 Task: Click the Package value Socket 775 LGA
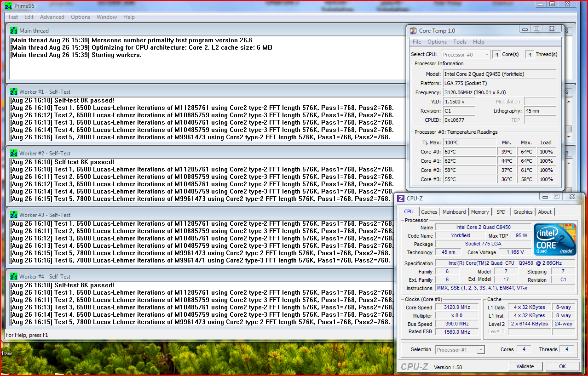coord(483,244)
